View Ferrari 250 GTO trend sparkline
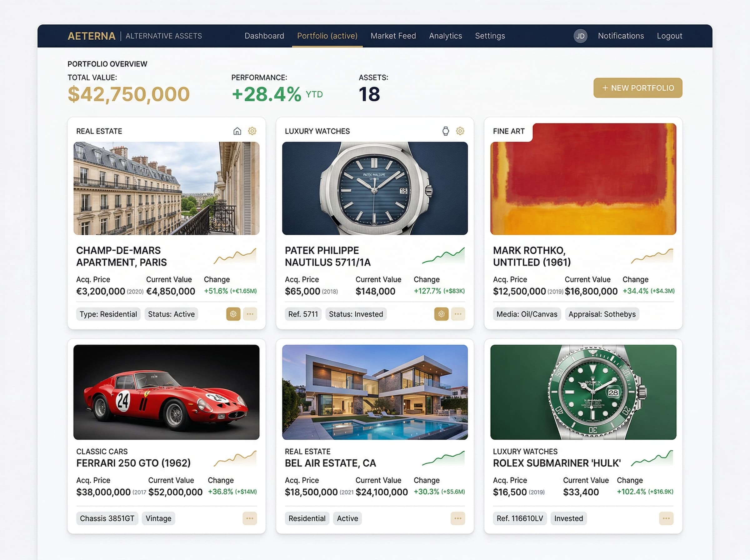This screenshot has height=560, width=750. [x=235, y=458]
